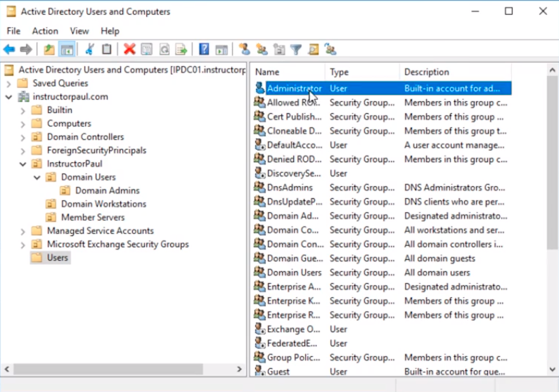559x392 pixels.
Task: Expand the Microsoft Exchange Security Groups folder
Action: pyautogui.click(x=23, y=244)
